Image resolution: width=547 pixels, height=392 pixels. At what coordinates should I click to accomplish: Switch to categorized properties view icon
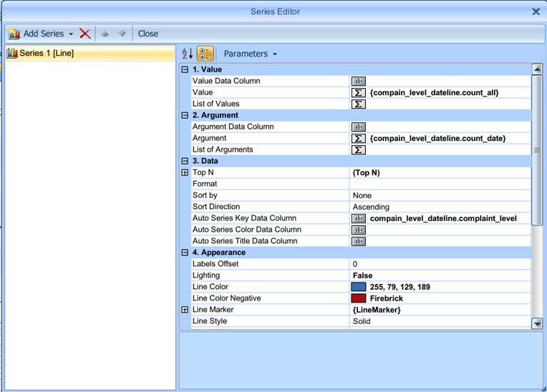205,54
